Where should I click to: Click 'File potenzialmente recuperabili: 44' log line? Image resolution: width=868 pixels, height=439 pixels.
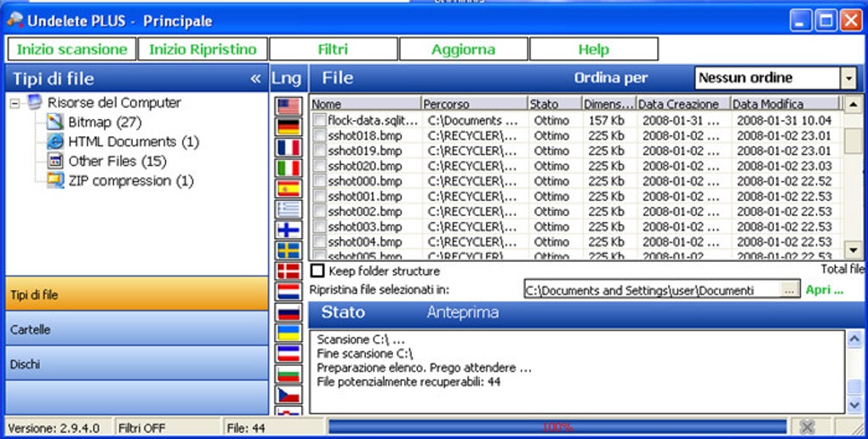(x=408, y=381)
